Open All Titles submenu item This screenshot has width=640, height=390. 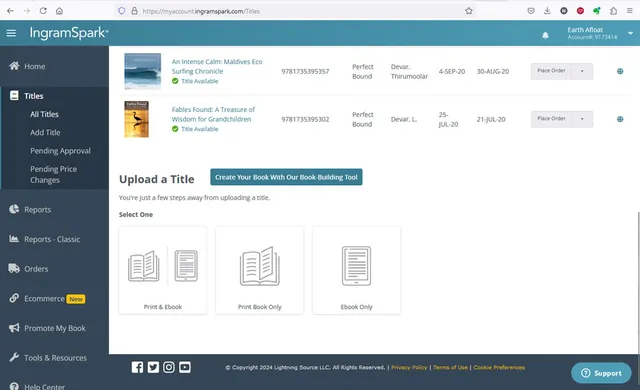(x=44, y=114)
